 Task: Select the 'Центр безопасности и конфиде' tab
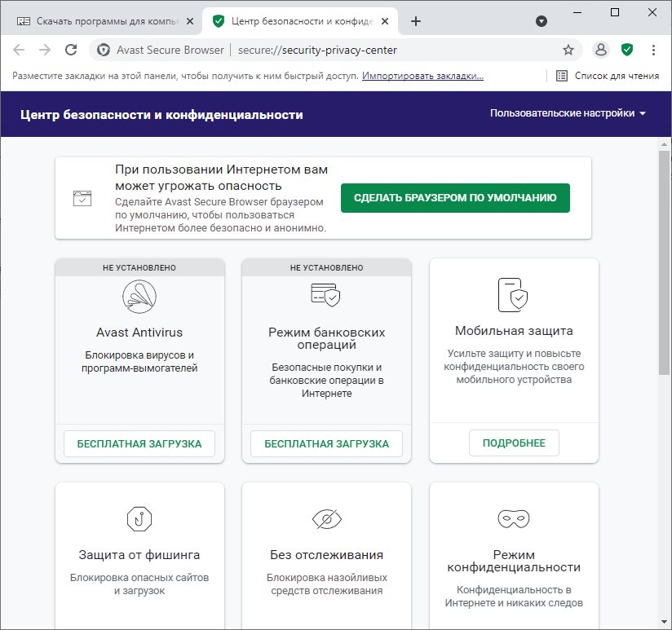(302, 21)
